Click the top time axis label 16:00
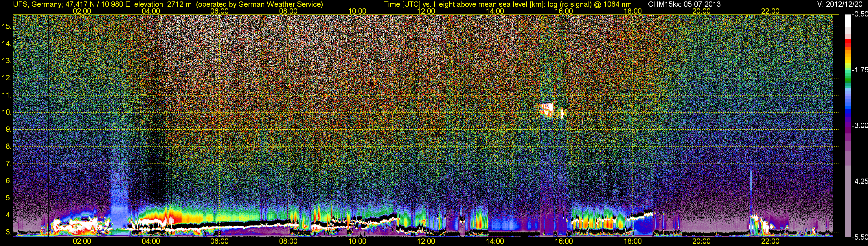This screenshot has height=246, width=868. point(564,11)
